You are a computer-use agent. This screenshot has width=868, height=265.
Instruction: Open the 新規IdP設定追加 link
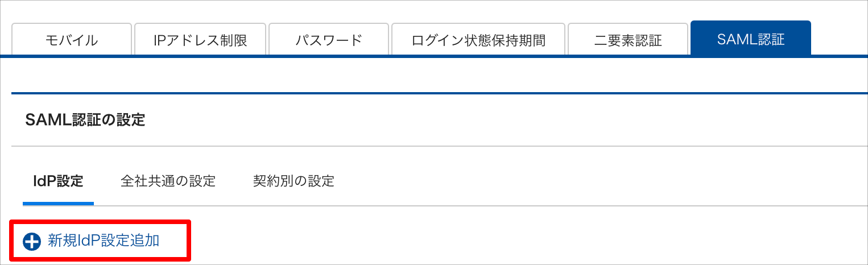[103, 241]
